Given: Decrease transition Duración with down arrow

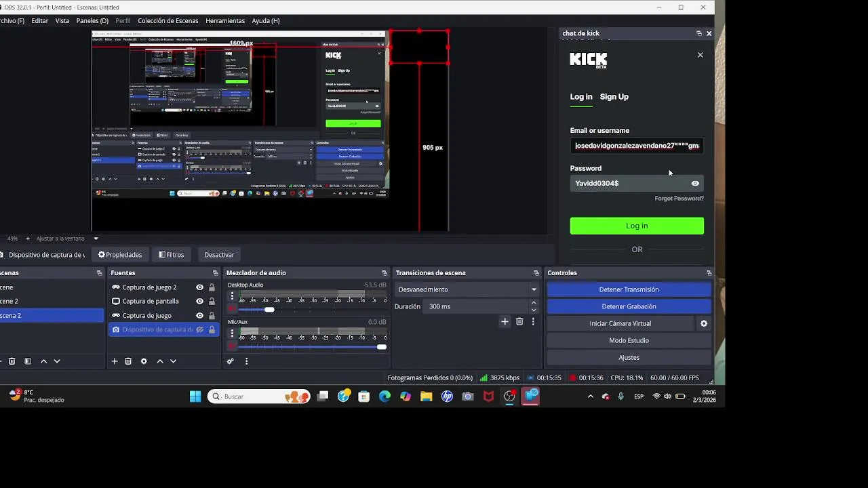Looking at the screenshot, I should pos(534,310).
